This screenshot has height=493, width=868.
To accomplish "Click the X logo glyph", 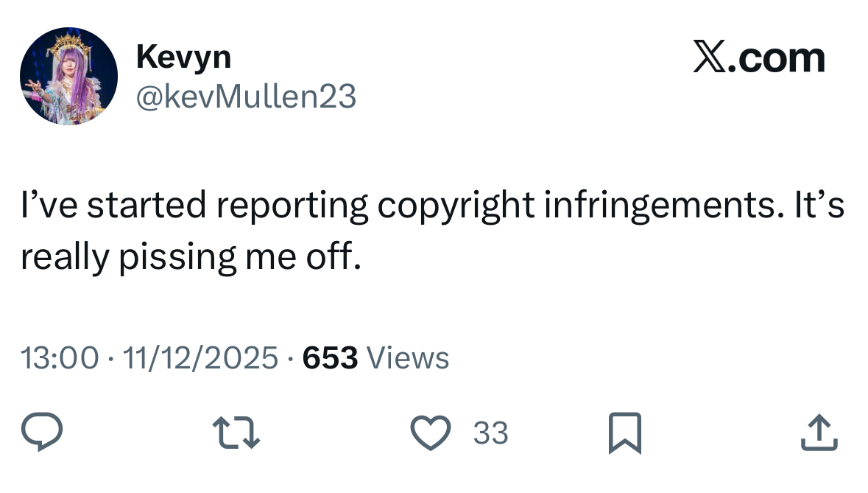I will click(x=710, y=57).
